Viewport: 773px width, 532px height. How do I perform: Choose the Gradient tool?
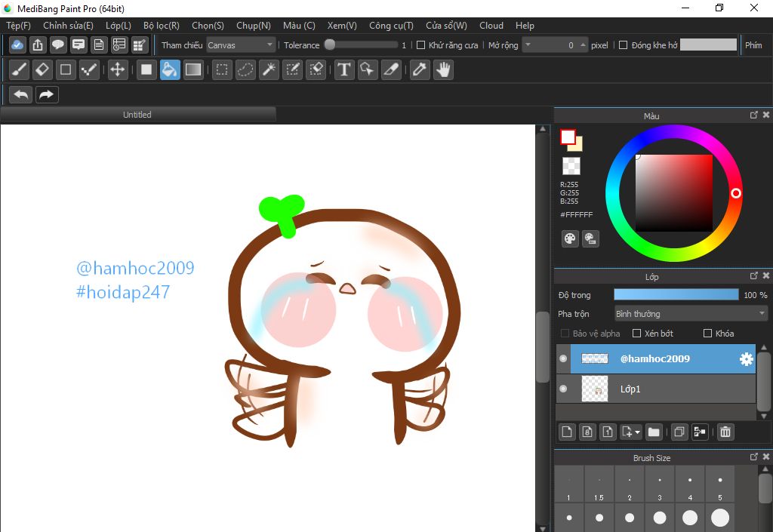pyautogui.click(x=193, y=70)
